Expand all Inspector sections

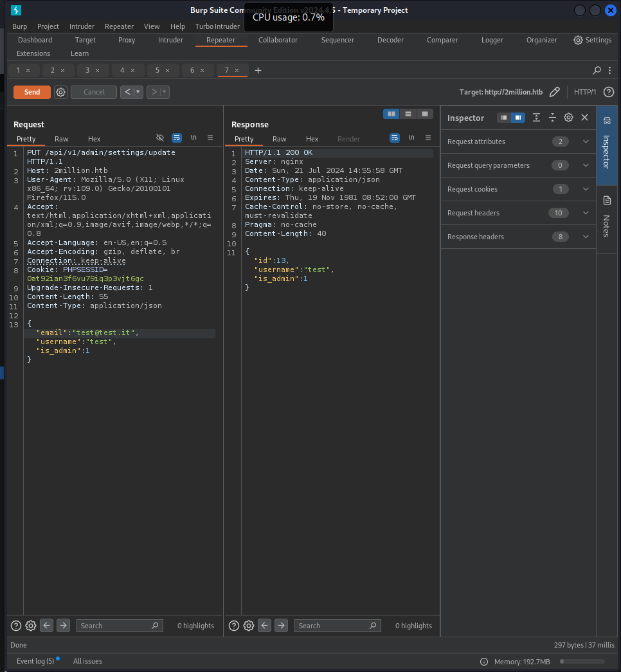536,118
